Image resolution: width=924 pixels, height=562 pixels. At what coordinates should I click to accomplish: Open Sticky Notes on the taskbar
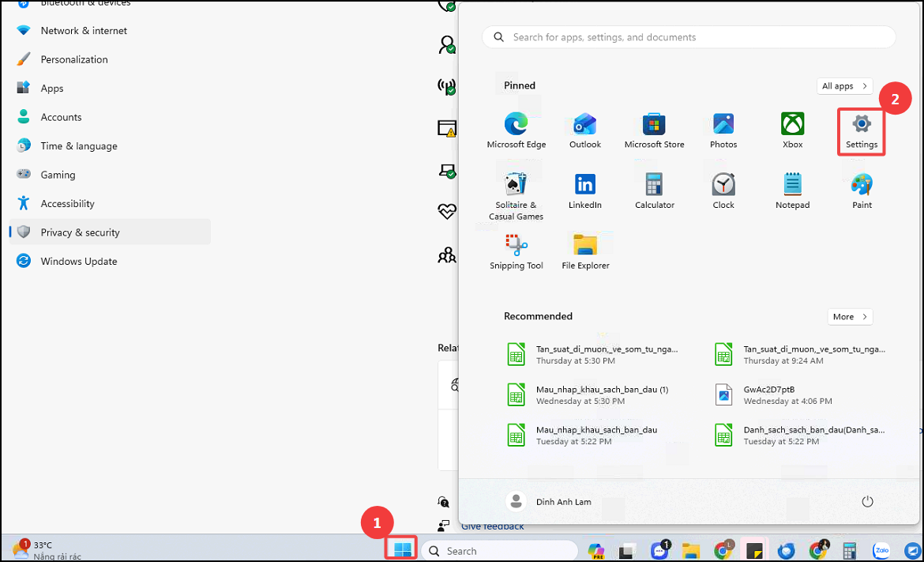click(x=754, y=552)
